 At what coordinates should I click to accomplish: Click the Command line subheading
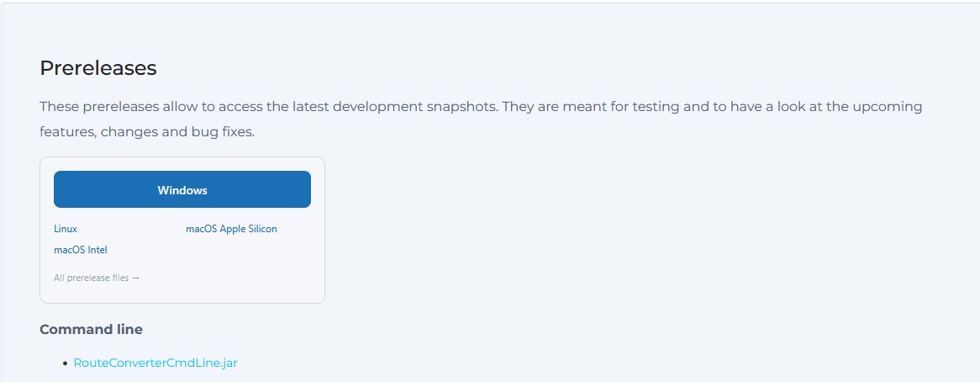[x=92, y=330]
